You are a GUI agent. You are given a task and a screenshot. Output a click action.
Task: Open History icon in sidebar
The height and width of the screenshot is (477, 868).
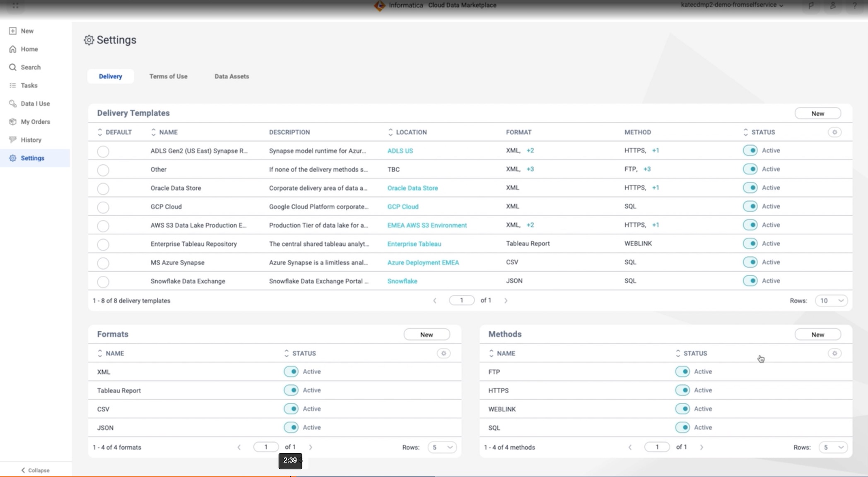point(13,140)
